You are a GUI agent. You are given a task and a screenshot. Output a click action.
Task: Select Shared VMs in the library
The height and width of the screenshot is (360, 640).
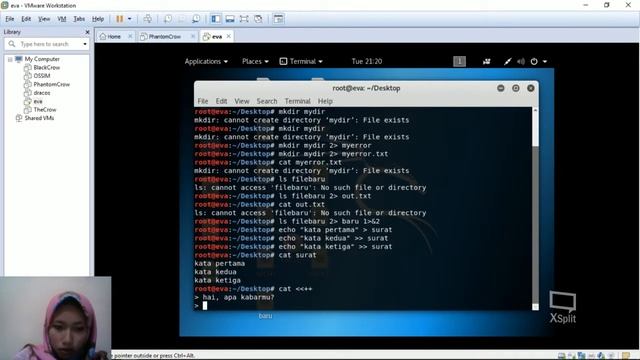tap(39, 118)
